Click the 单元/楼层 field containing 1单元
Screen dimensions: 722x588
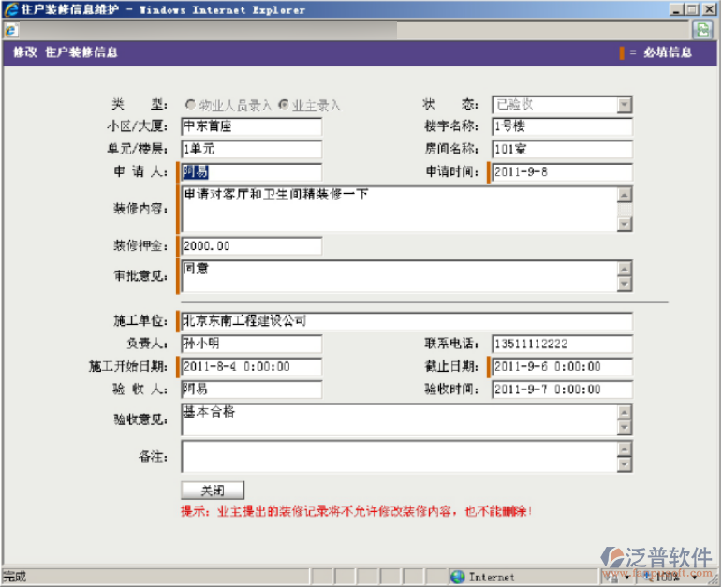(x=251, y=149)
